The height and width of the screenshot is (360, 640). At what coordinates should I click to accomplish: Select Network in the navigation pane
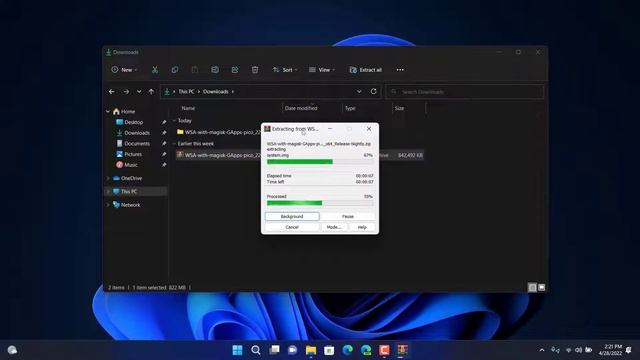(131, 205)
